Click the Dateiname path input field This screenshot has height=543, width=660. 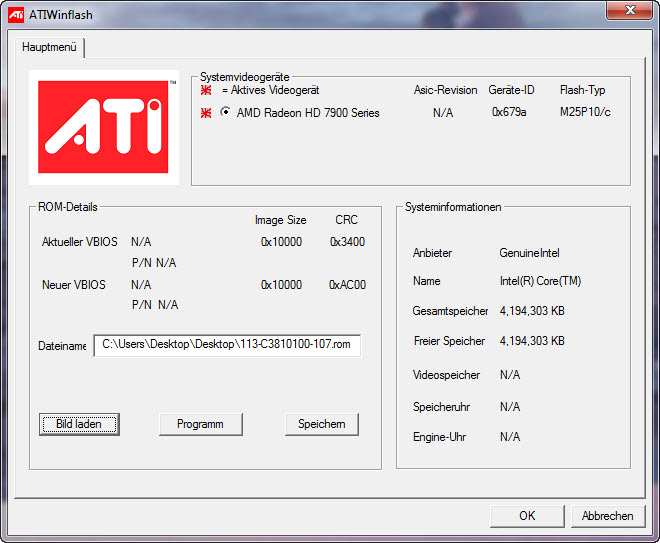tap(227, 345)
